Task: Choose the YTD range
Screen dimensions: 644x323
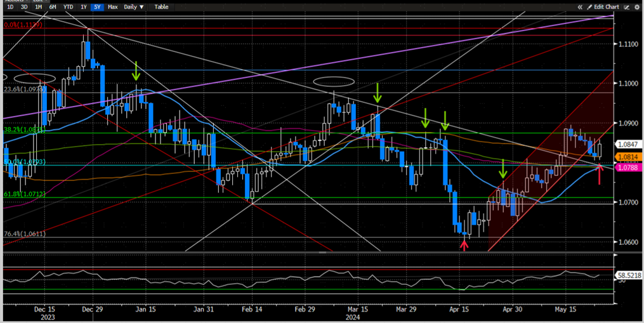Action: click(68, 7)
